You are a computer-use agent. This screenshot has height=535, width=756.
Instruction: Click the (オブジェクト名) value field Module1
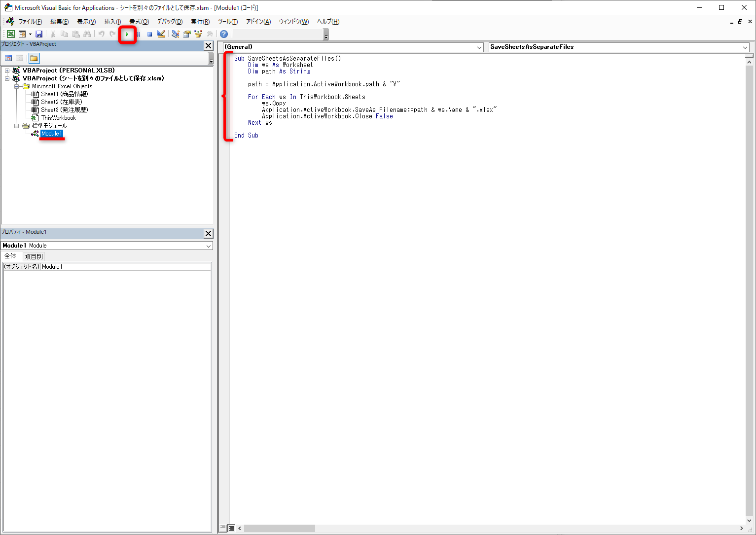click(x=126, y=267)
